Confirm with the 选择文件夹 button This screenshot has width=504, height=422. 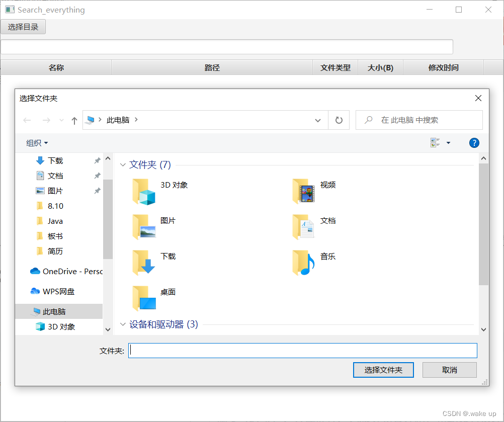tap(383, 370)
